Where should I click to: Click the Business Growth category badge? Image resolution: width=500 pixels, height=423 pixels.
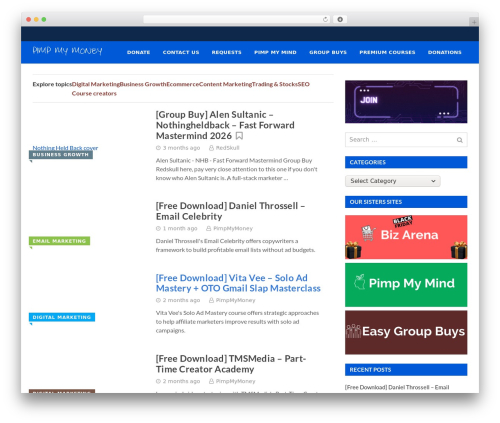pyautogui.click(x=61, y=155)
